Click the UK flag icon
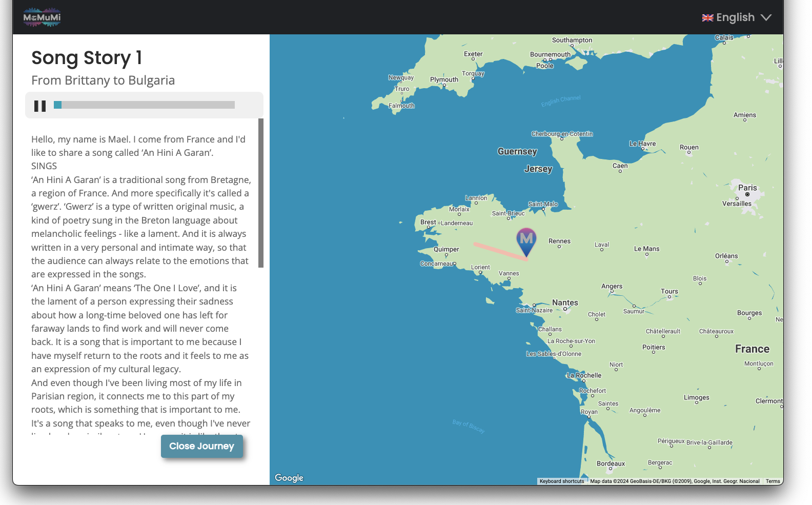Screen dimensions: 812x505 pos(707,18)
